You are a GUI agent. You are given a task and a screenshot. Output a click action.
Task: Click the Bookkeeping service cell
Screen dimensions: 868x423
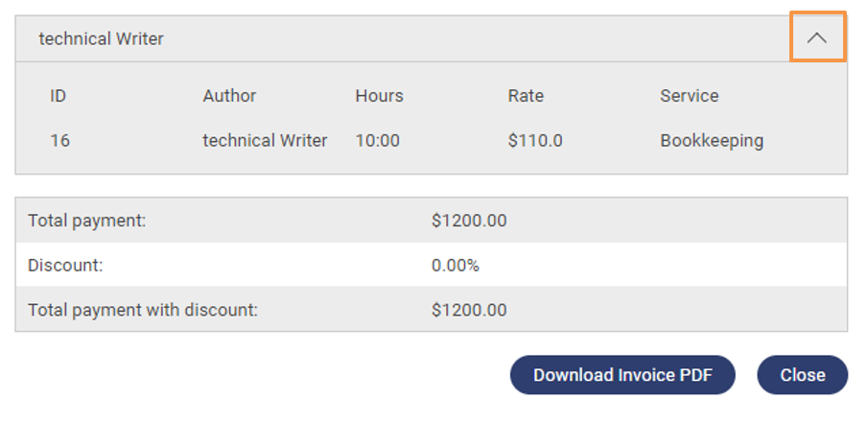tap(712, 141)
